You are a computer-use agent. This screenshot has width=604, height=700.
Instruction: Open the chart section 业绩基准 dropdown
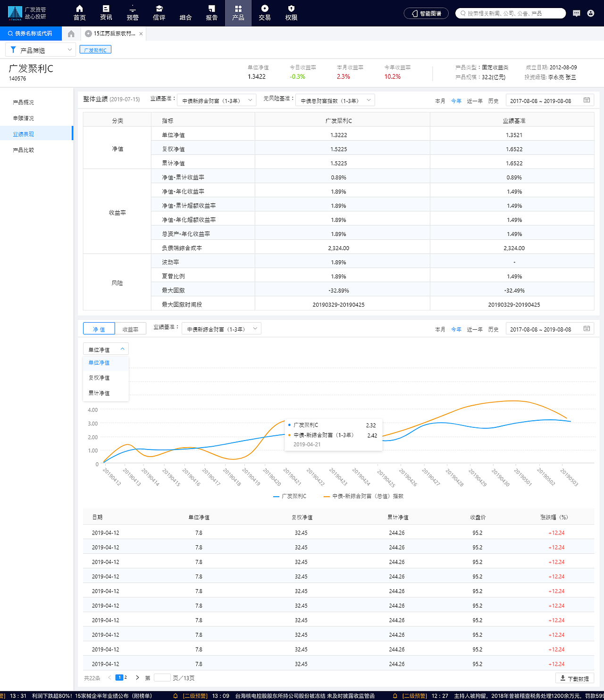[221, 328]
